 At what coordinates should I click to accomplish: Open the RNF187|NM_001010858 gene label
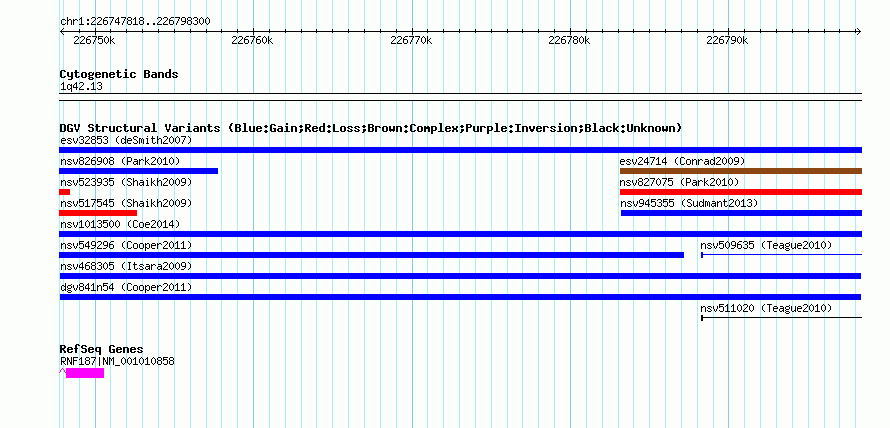pyautogui.click(x=117, y=361)
